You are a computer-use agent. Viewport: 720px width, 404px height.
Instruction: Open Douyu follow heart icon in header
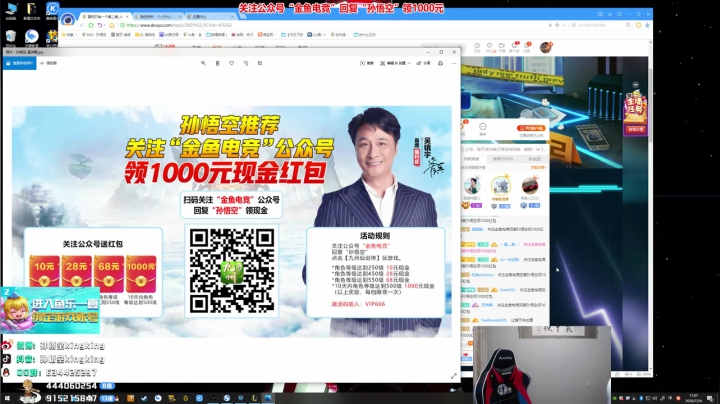pos(489,46)
